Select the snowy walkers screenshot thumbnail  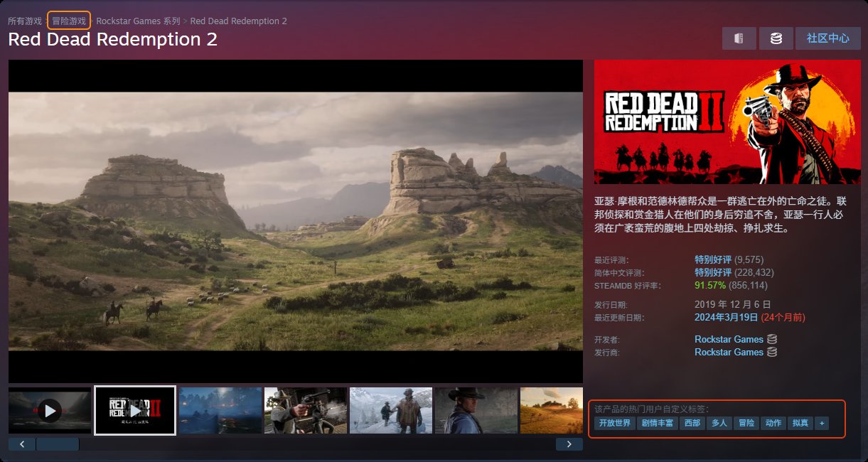click(391, 410)
